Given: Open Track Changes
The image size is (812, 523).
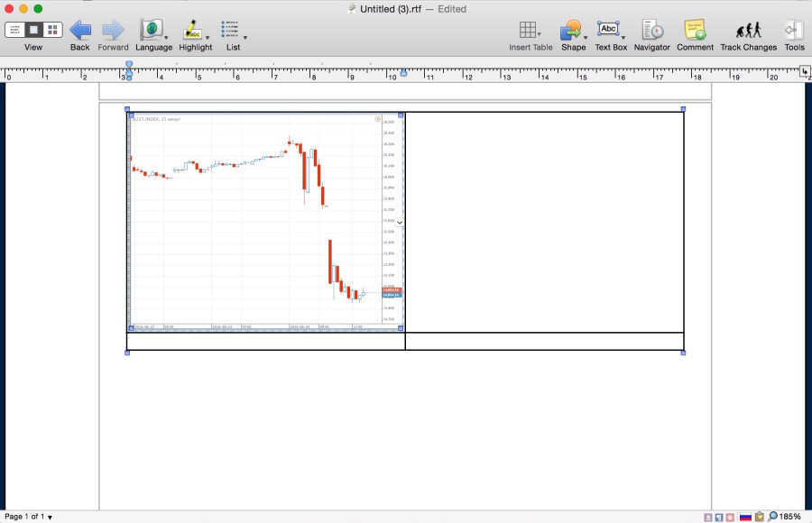Looking at the screenshot, I should (748, 30).
